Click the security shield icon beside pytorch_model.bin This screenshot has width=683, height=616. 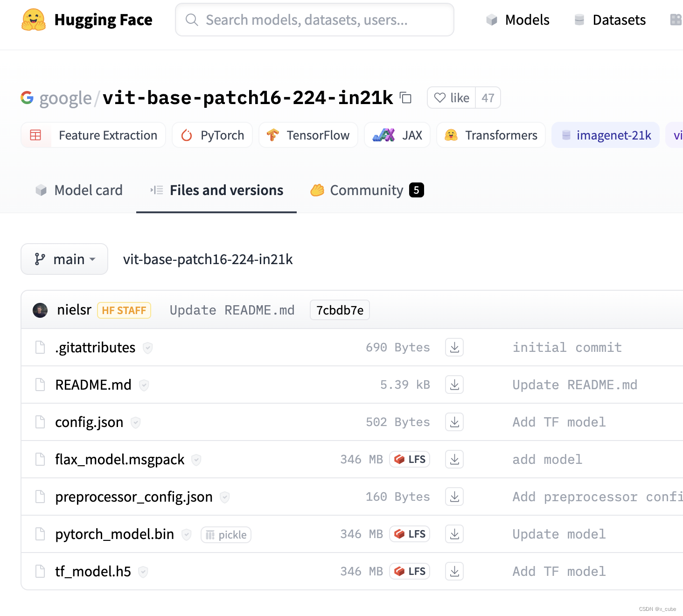187,534
